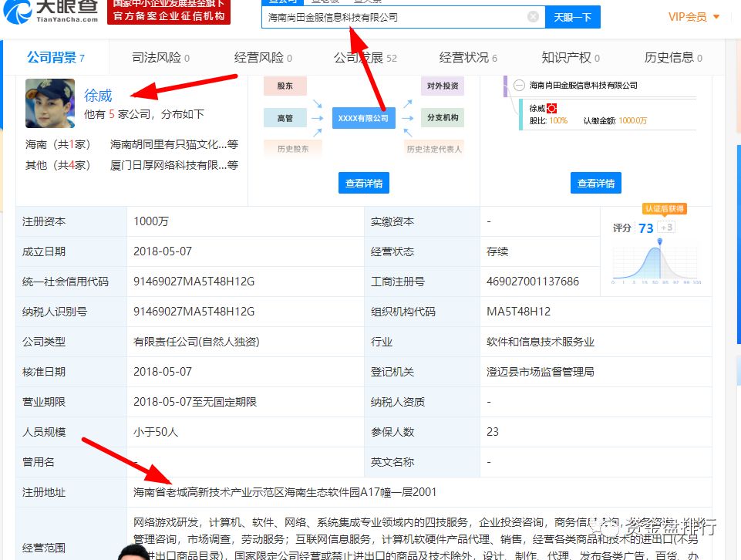Open 徐威's profile photo
741x560 pixels.
point(50,103)
